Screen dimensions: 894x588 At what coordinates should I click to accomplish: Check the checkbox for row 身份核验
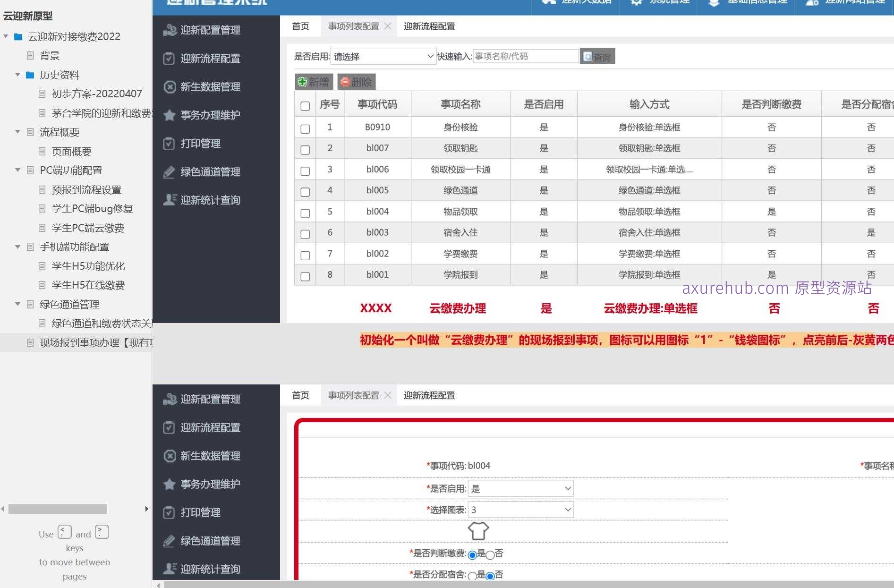pyautogui.click(x=305, y=128)
